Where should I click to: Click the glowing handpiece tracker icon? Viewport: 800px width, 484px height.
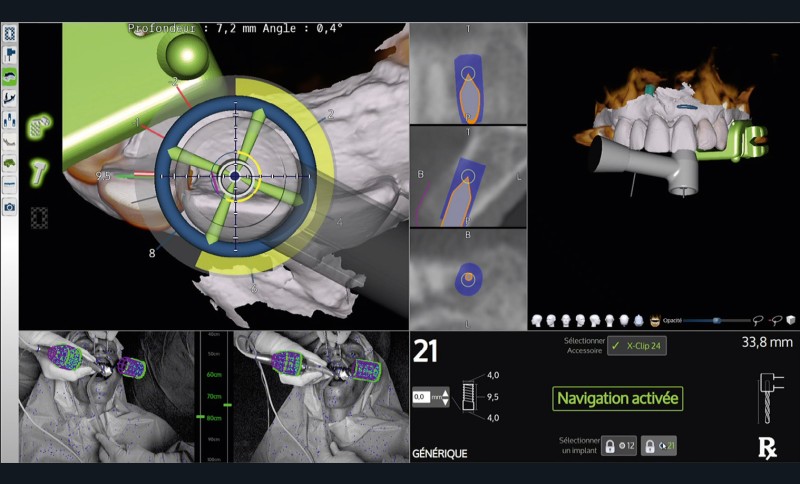tap(41, 125)
